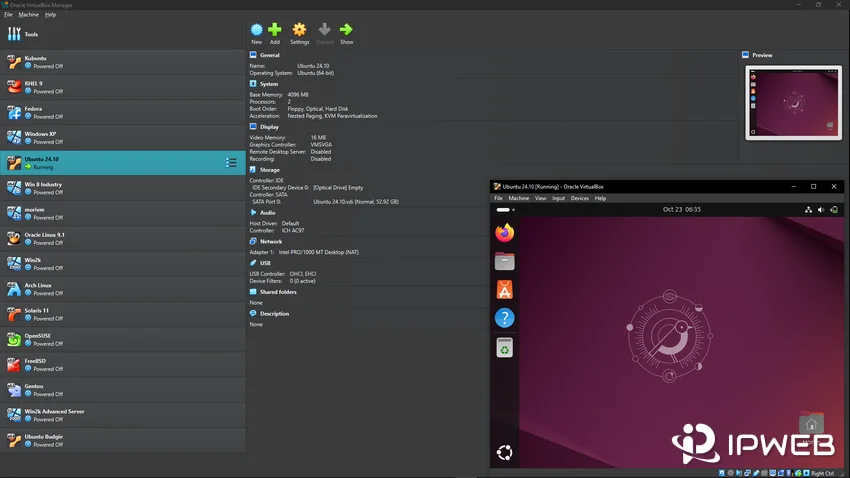This screenshot has height=478, width=850.
Task: Click the Ubuntu workspace indicator pill
Action: pos(503,210)
